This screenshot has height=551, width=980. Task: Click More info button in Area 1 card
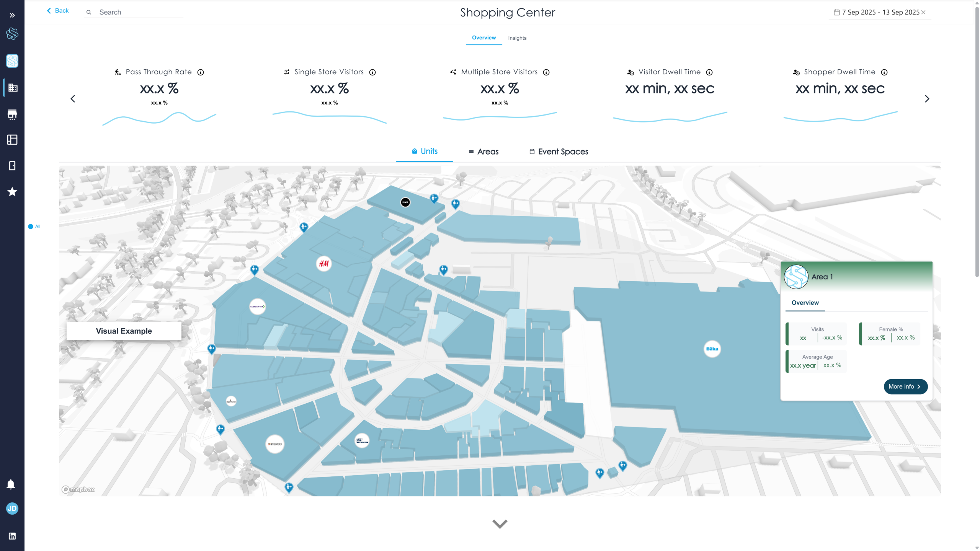[905, 386]
